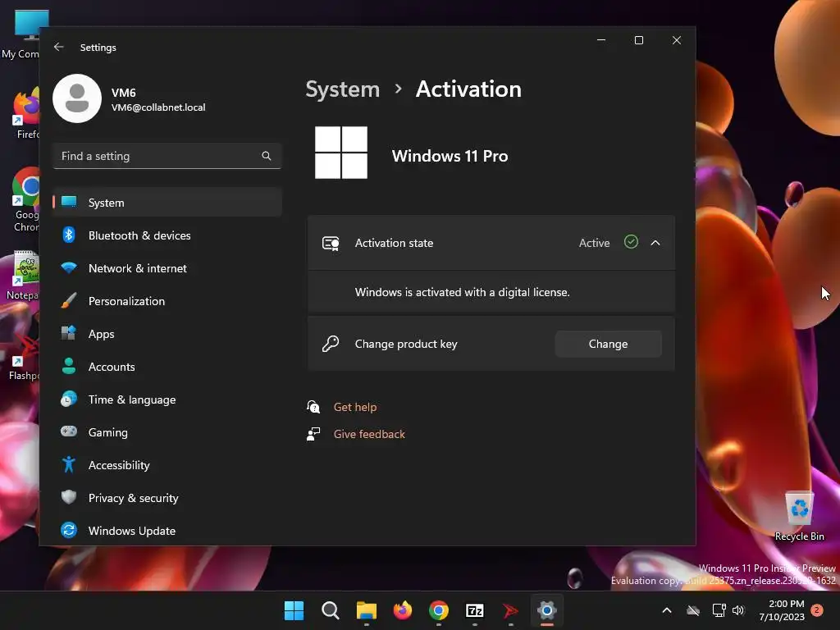840x630 pixels.
Task: Open Bluetooth & devices settings
Action: tap(167, 235)
